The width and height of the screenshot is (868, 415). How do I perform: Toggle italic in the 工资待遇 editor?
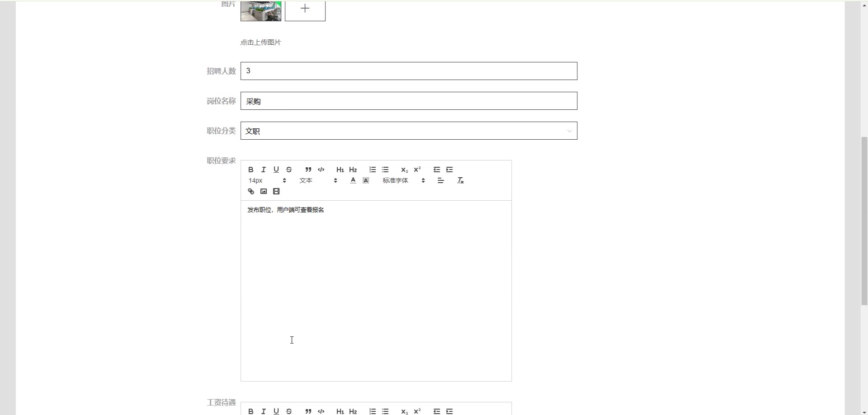[264, 411]
